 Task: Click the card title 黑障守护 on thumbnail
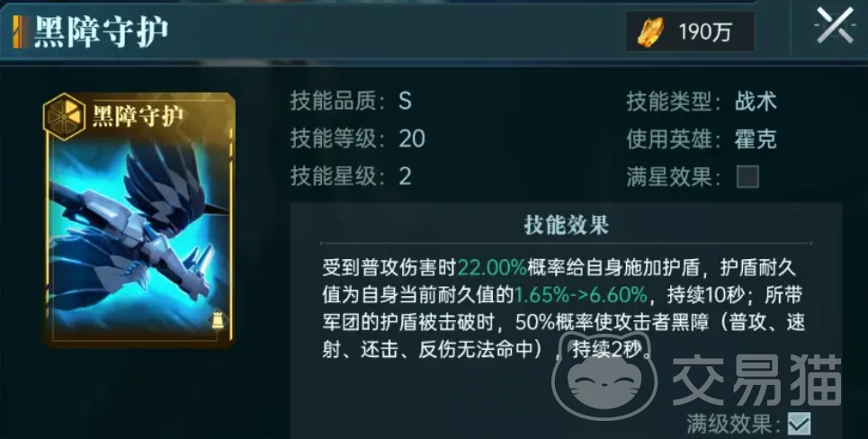pyautogui.click(x=138, y=117)
